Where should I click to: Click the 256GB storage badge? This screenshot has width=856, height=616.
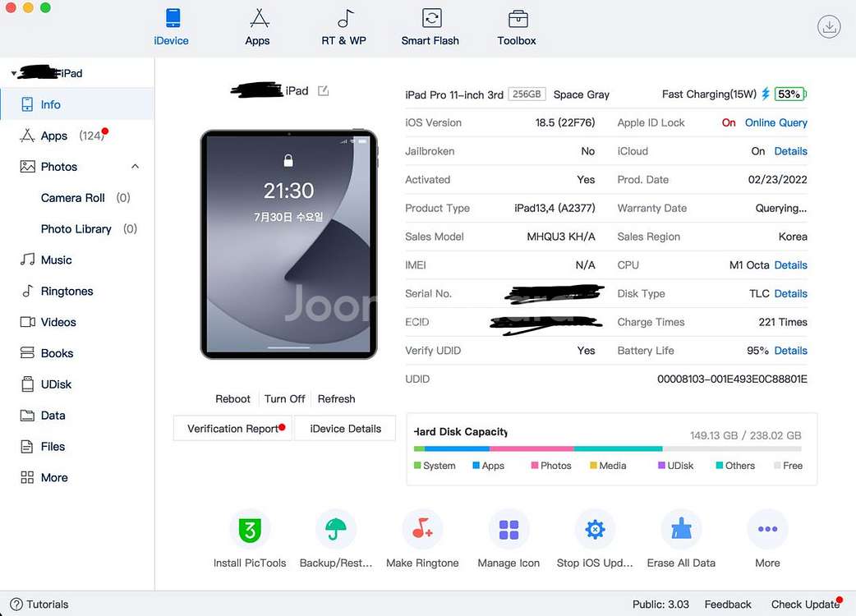pos(527,94)
